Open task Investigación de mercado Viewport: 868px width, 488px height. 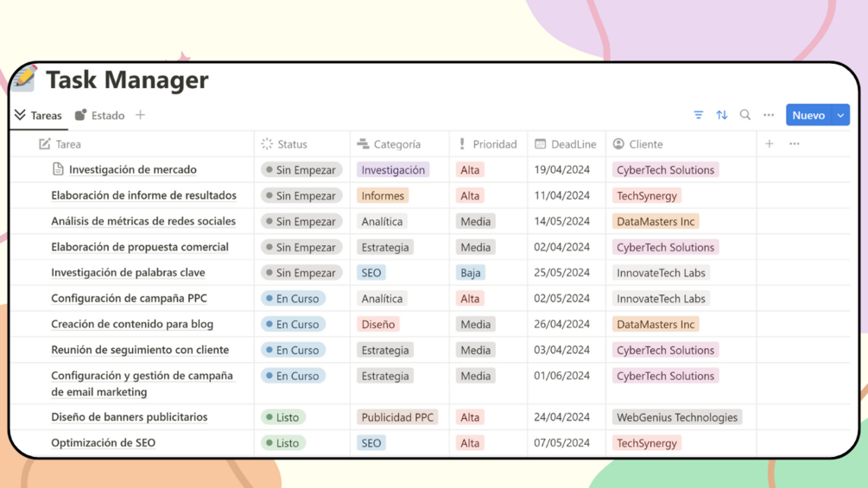(133, 169)
